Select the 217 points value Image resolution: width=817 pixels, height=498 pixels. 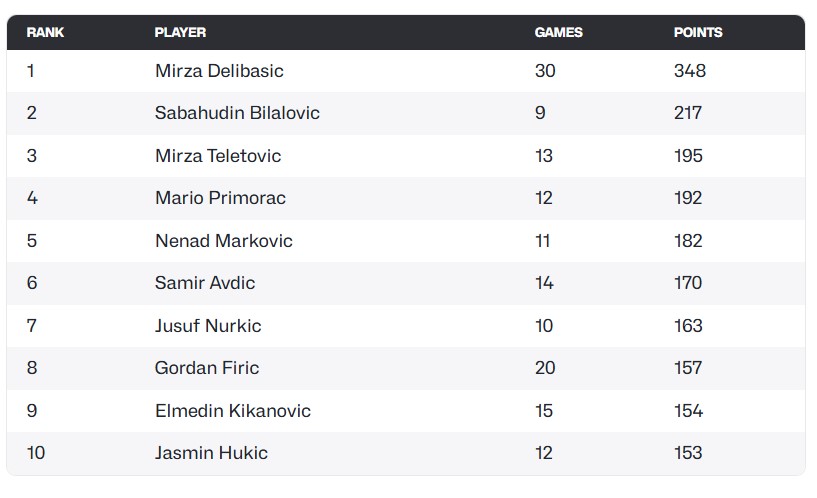(x=688, y=113)
